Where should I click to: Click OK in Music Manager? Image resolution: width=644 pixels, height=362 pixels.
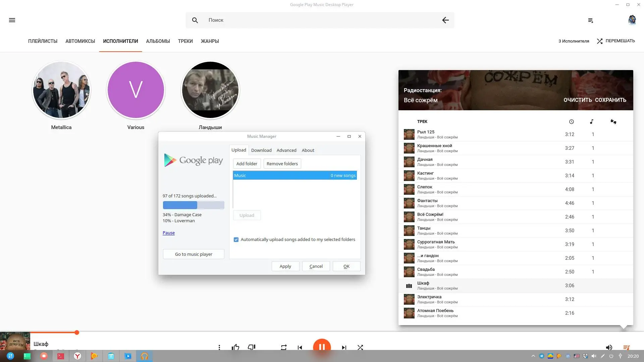coord(346,266)
